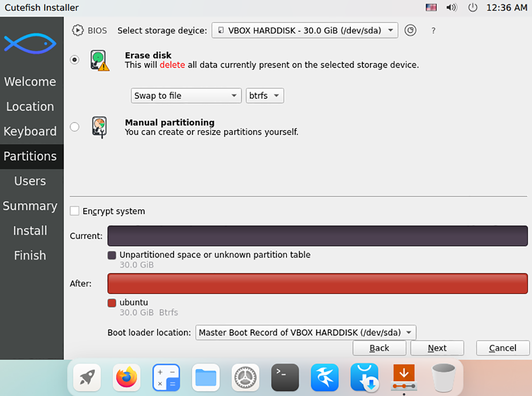Image resolution: width=532 pixels, height=396 pixels.
Task: Click the revert changes circular icon
Action: pos(411,30)
